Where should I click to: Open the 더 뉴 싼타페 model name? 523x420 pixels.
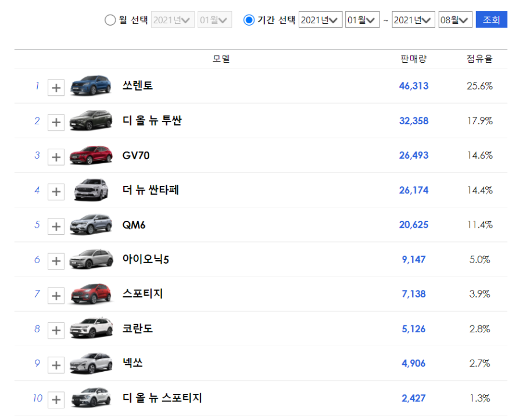(151, 189)
